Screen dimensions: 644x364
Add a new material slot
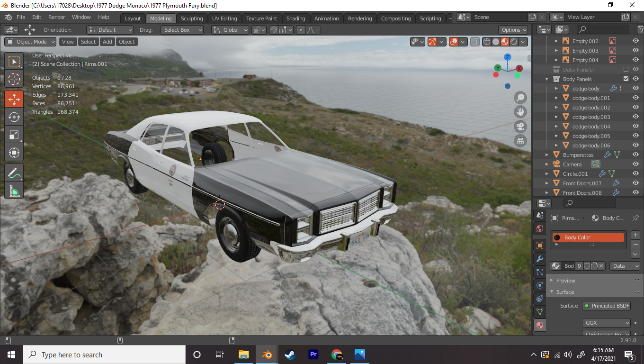[635, 235]
